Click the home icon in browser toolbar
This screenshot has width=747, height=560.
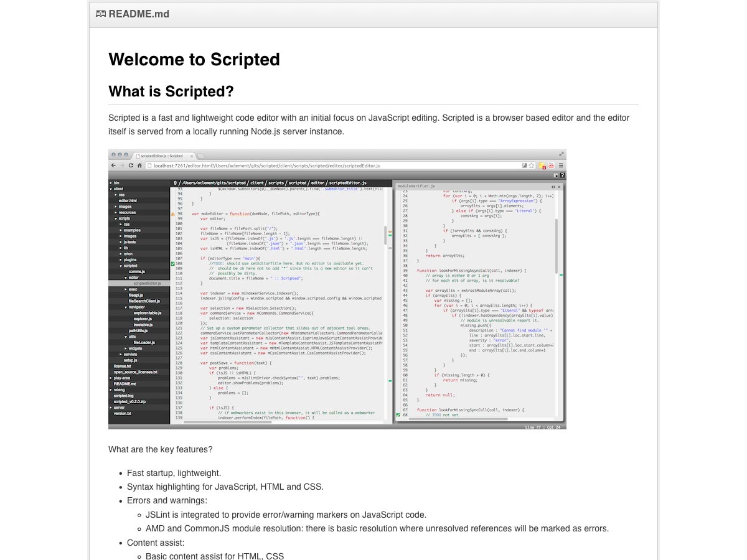[x=139, y=166]
